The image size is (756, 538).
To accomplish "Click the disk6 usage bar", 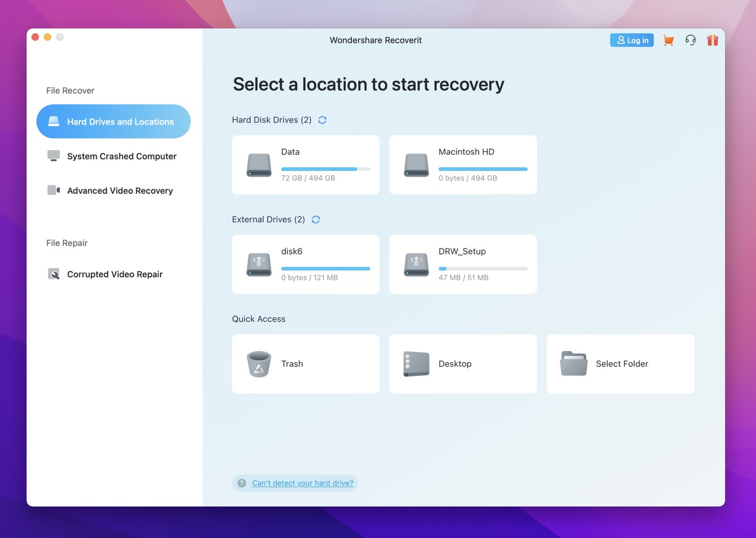I will tap(325, 269).
